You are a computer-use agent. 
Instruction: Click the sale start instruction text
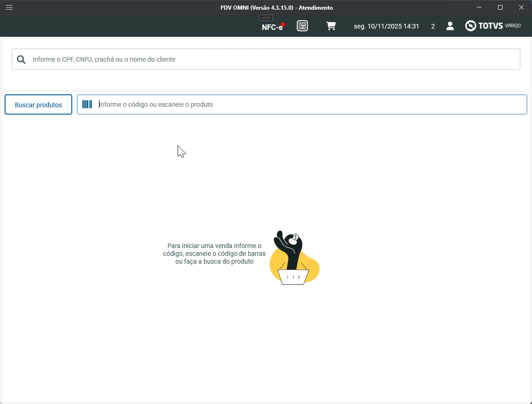[214, 253]
